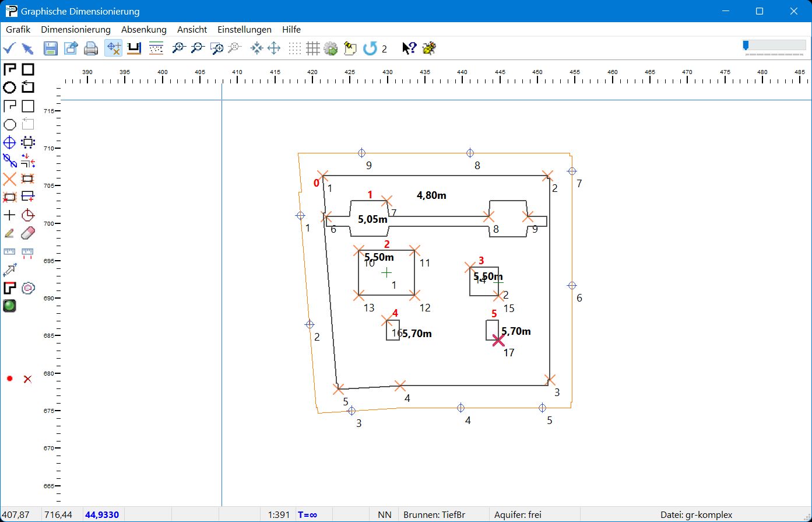Viewport: 812px width, 522px height.
Task: Click the printer icon in the toolbar
Action: point(91,48)
